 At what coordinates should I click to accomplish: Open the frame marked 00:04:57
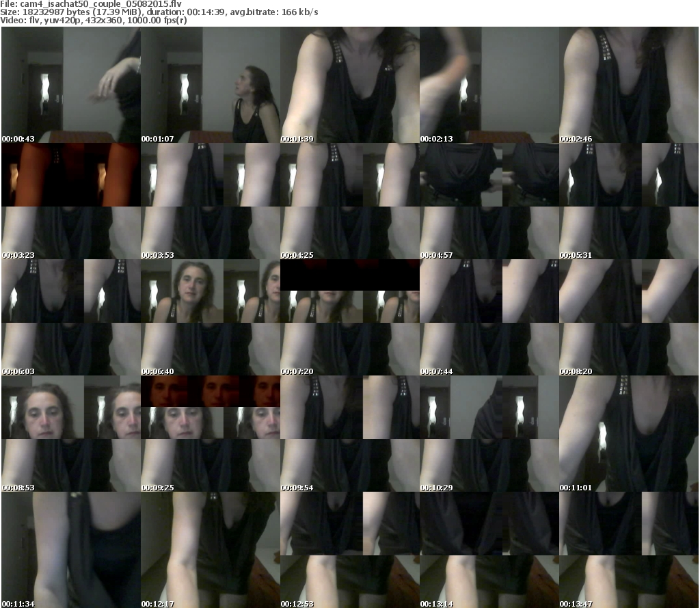tap(489, 201)
